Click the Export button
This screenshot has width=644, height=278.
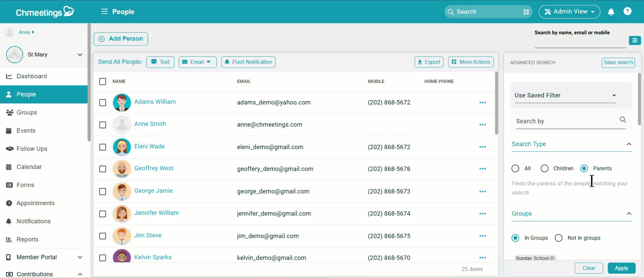coord(429,62)
